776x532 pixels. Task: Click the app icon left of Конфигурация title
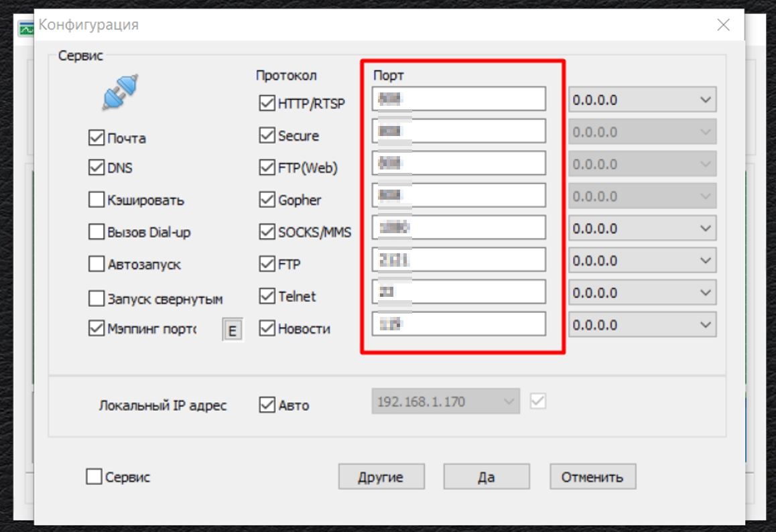[x=25, y=29]
